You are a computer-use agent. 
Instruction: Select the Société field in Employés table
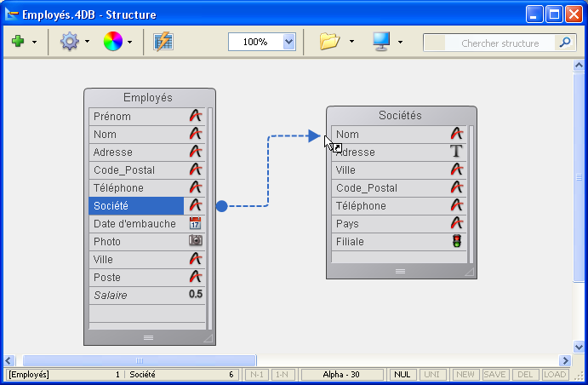[136, 205]
